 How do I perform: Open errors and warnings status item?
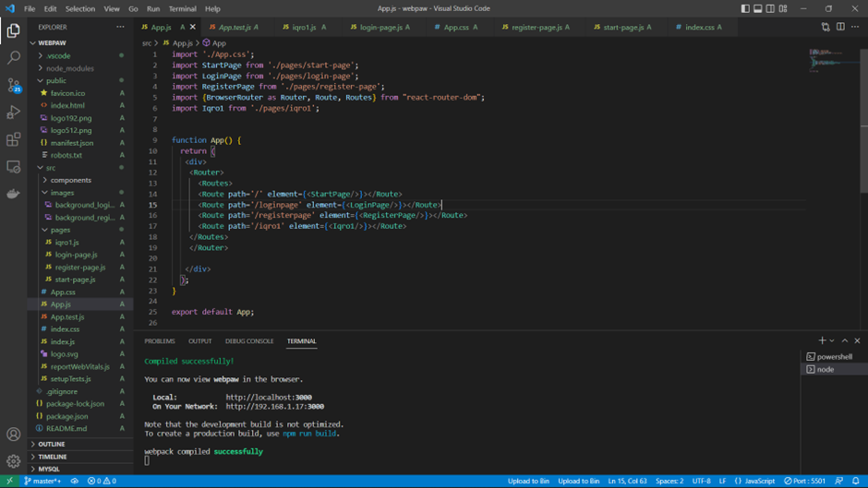click(102, 482)
